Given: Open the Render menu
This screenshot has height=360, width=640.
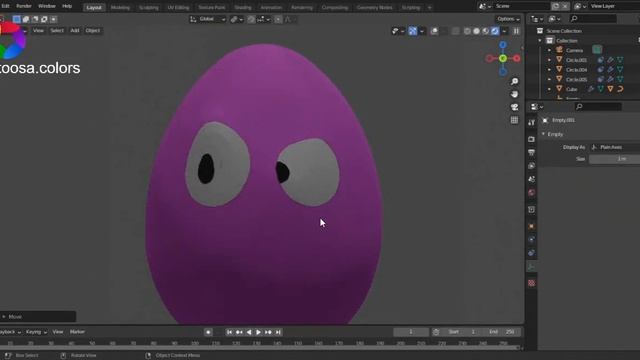Looking at the screenshot, I should (x=24, y=6).
